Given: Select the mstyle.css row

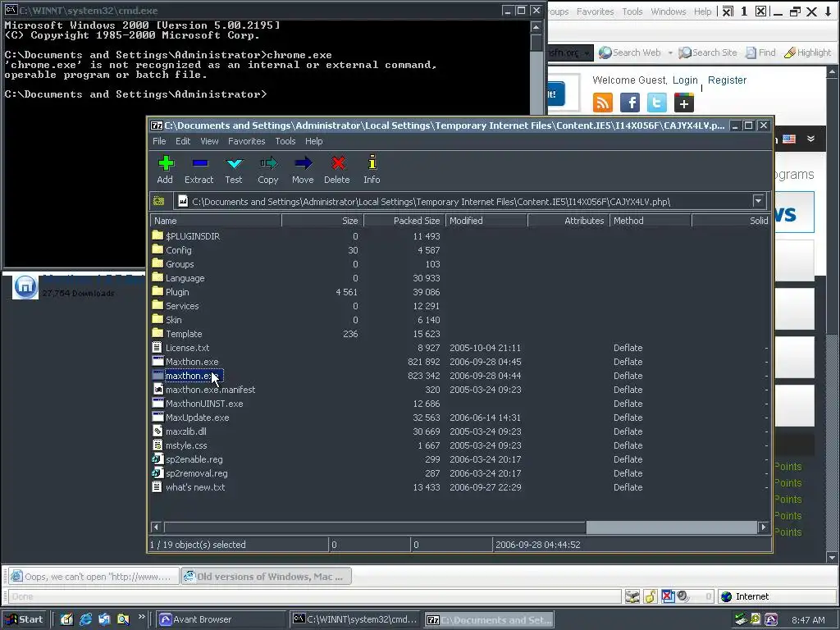Looking at the screenshot, I should click(459, 445).
